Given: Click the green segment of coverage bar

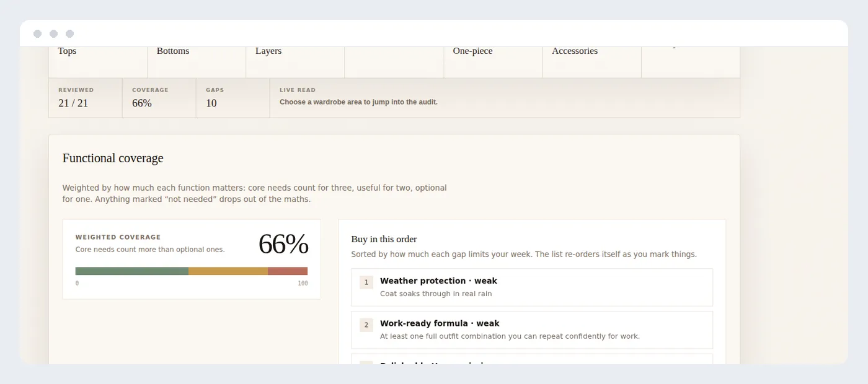Looking at the screenshot, I should click(132, 271).
